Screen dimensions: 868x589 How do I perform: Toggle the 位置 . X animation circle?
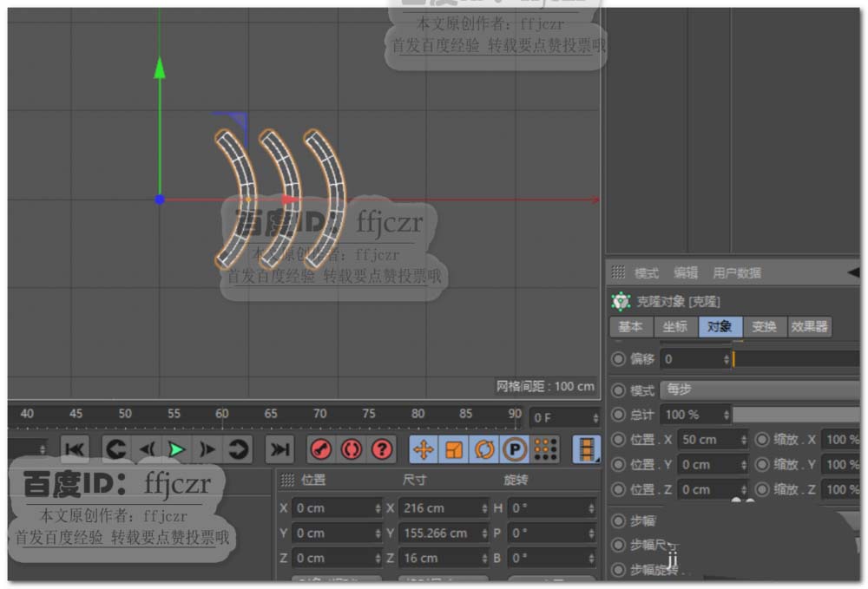(618, 440)
